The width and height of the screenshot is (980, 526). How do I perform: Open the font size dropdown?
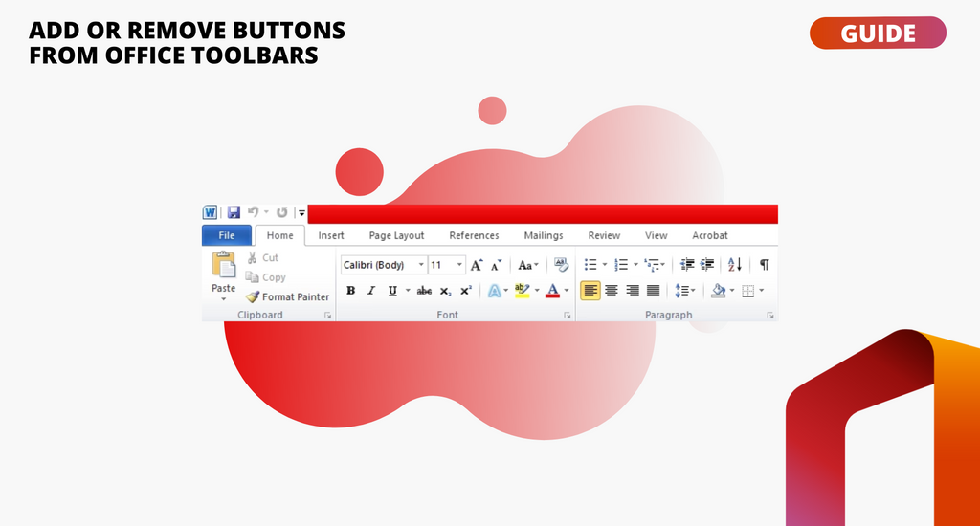[x=459, y=265]
